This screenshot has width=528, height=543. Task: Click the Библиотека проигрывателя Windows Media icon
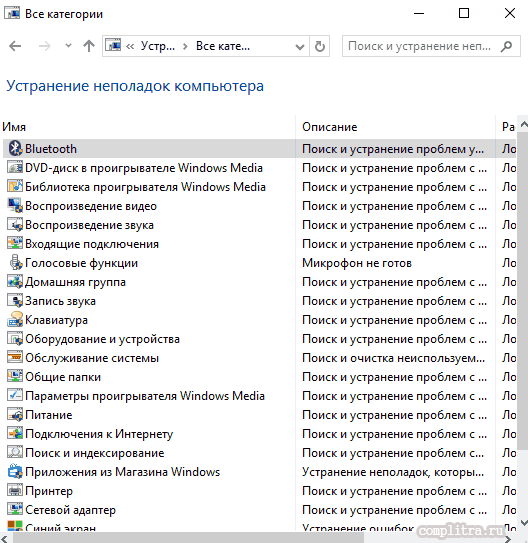15,187
